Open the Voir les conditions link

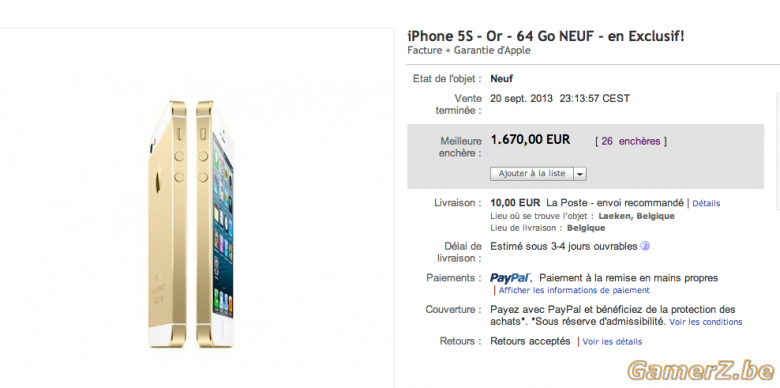[705, 322]
